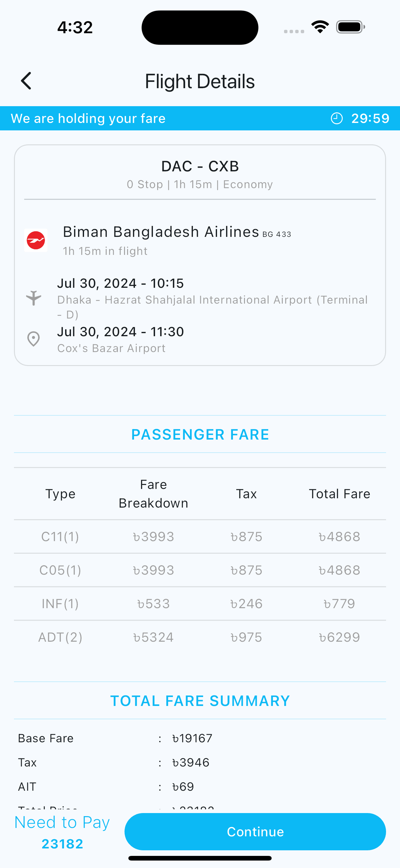Tap the back arrow icon
The width and height of the screenshot is (400, 868).
[26, 81]
